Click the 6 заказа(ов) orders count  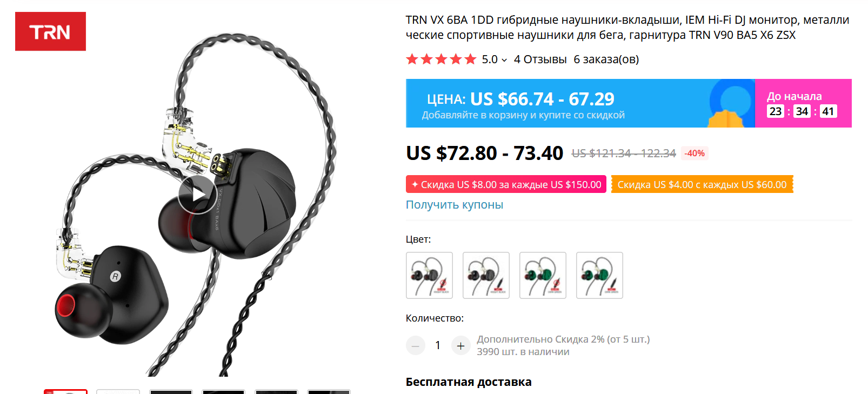coord(606,59)
